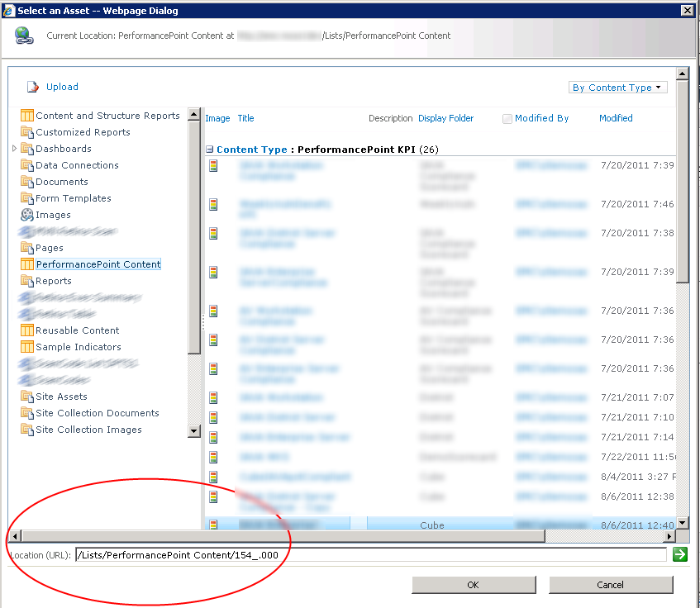Sort by the Title column header
Image resolution: width=700 pixels, height=608 pixels.
click(245, 118)
